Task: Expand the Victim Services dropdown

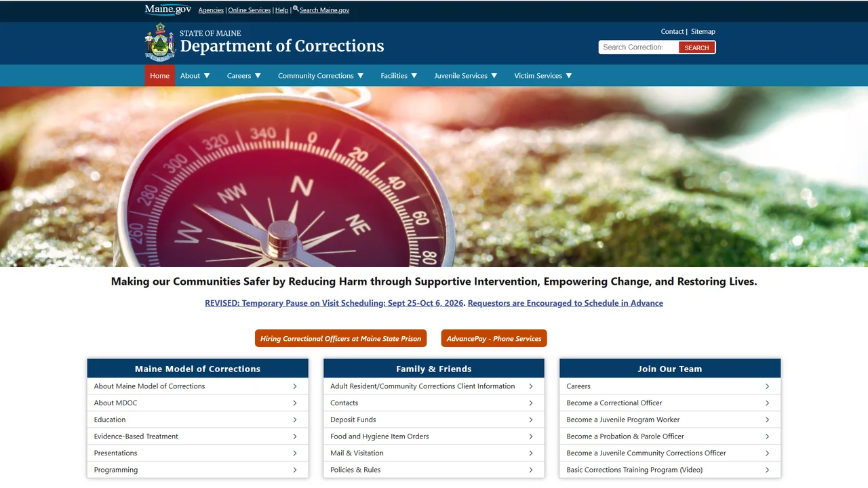Action: click(x=543, y=76)
